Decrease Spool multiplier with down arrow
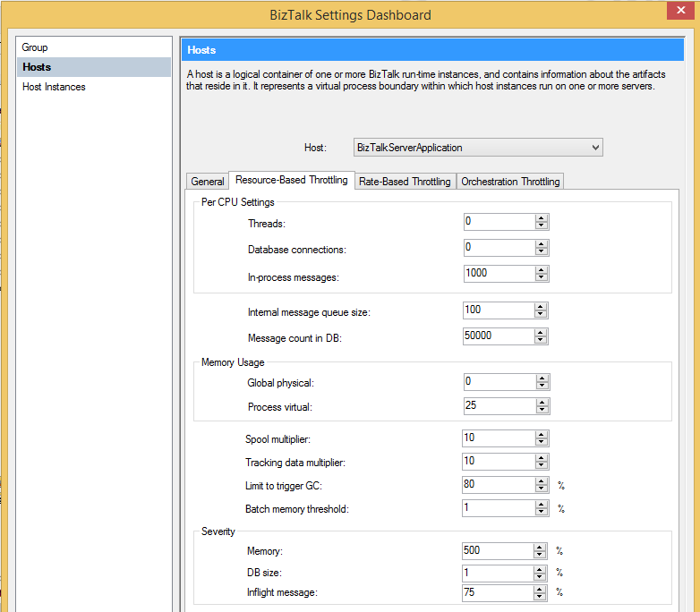 [542, 442]
